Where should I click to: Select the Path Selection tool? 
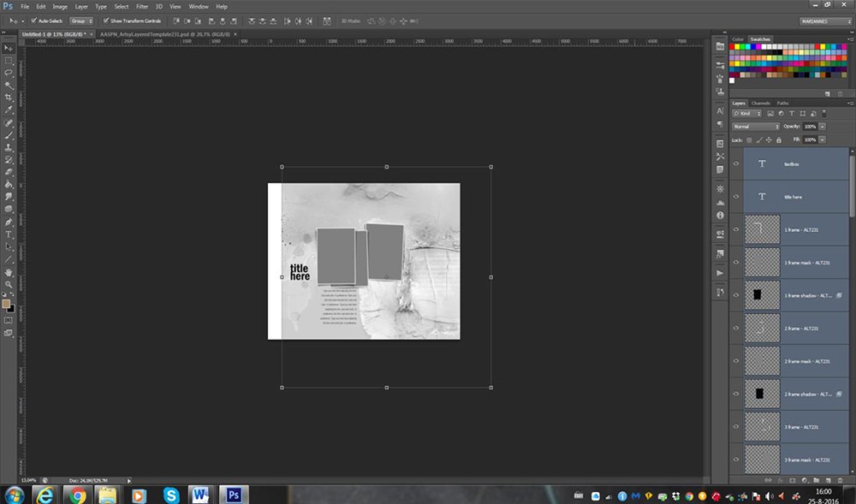coord(9,246)
